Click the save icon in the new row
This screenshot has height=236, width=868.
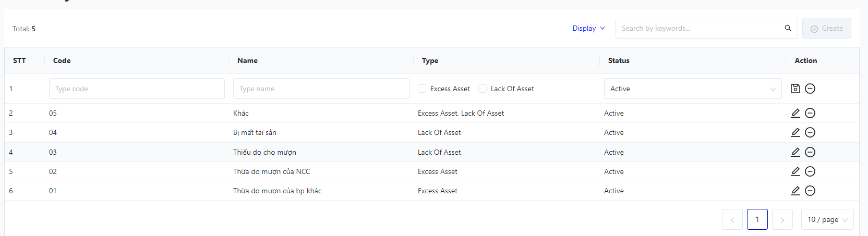[x=795, y=89]
